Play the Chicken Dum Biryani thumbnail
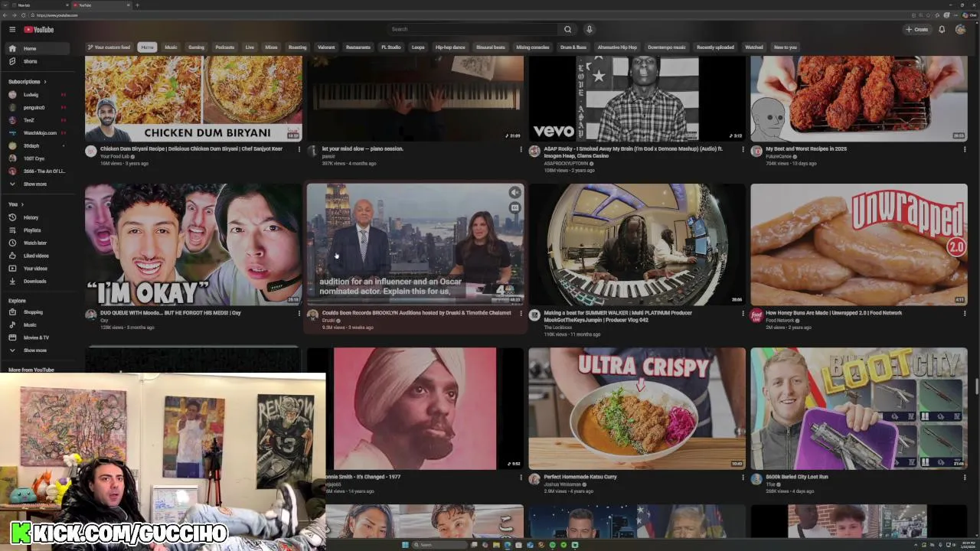The image size is (980, 551). point(193,99)
